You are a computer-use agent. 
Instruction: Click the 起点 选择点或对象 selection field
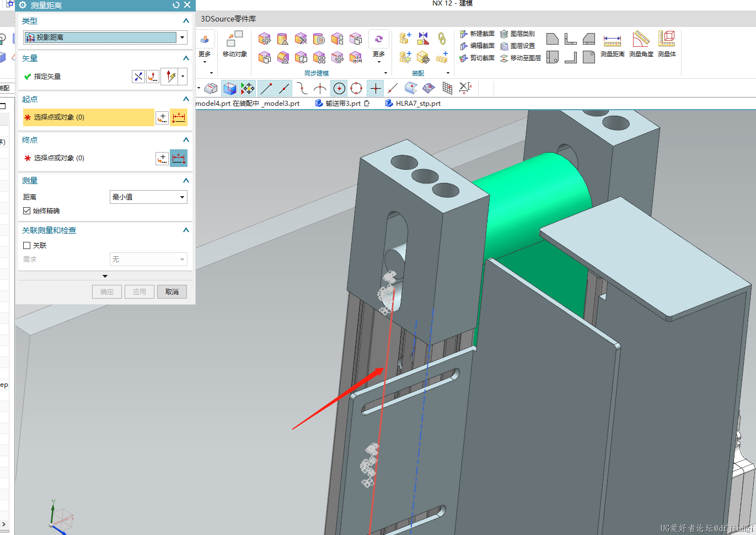pyautogui.click(x=88, y=117)
